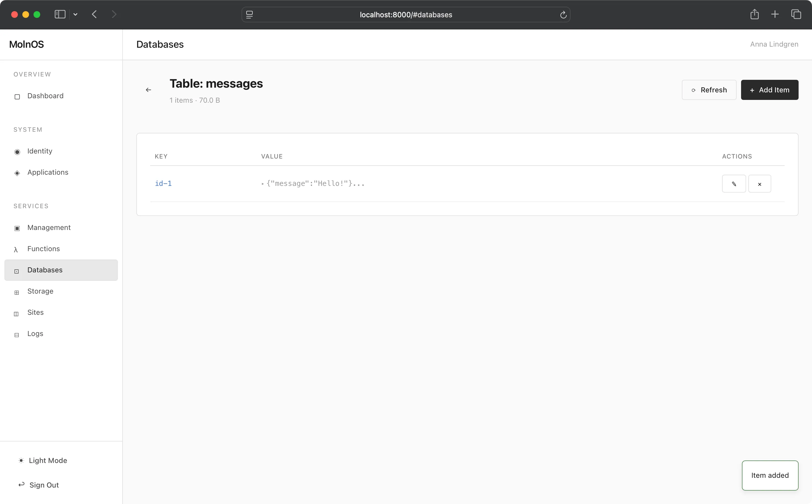Refresh the messages table
812x504 pixels.
point(709,90)
